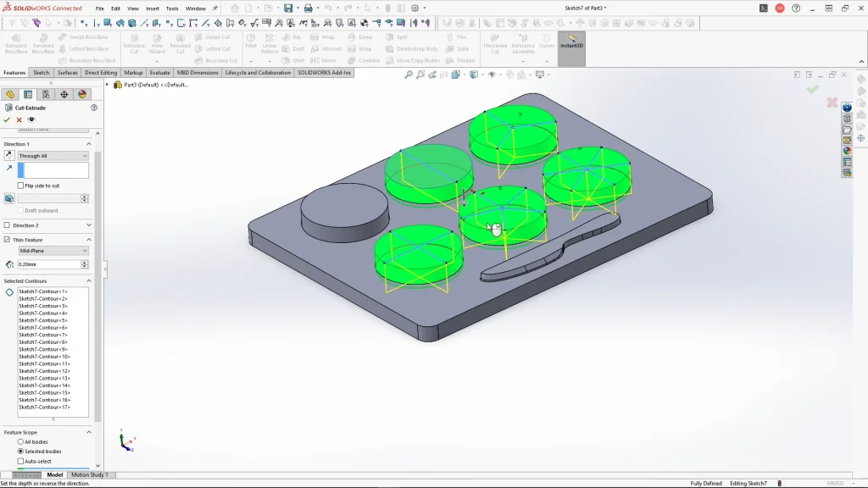Switch to the Surfaces tab

click(68, 73)
